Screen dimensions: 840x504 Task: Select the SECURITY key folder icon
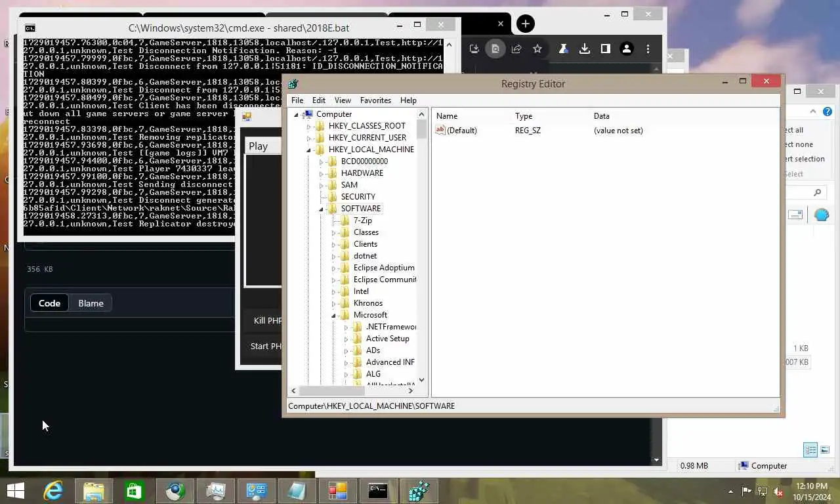[x=332, y=196]
